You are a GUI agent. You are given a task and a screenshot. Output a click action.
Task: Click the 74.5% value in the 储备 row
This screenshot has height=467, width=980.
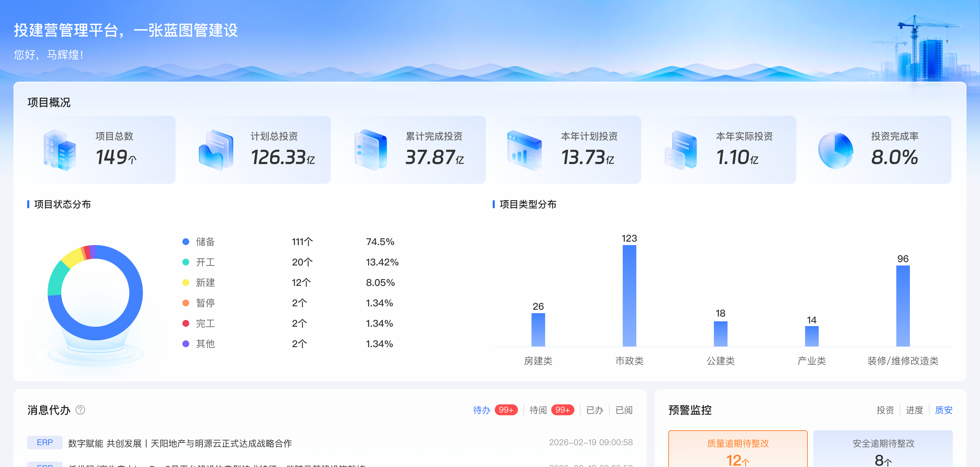(x=380, y=242)
